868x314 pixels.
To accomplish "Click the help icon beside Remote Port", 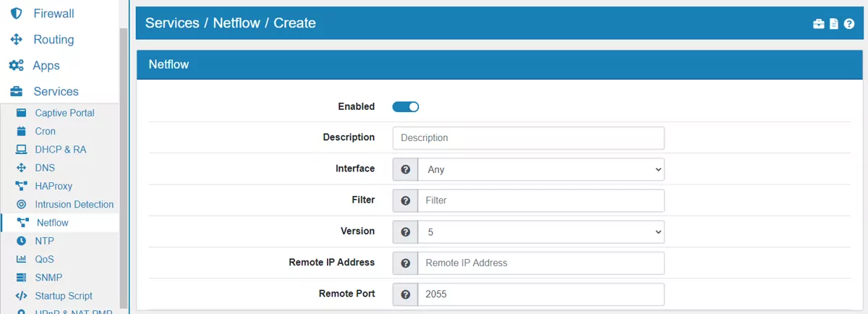I will point(406,294).
